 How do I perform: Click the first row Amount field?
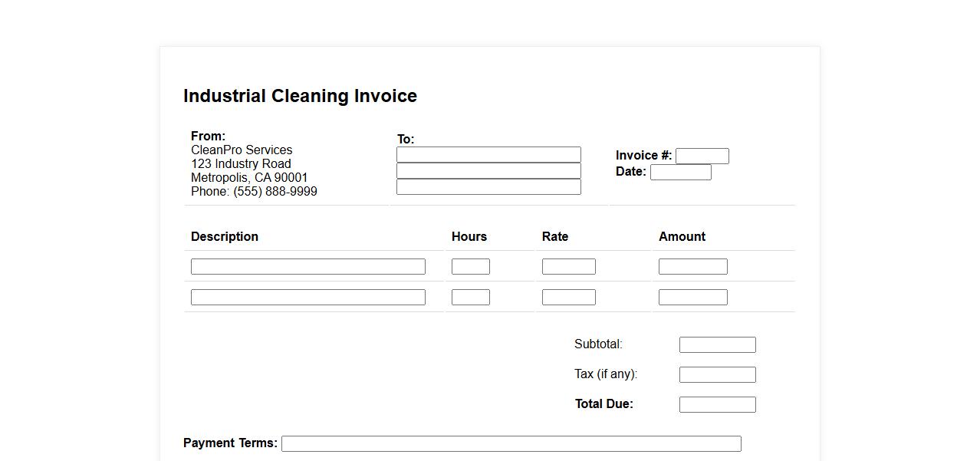(x=692, y=267)
